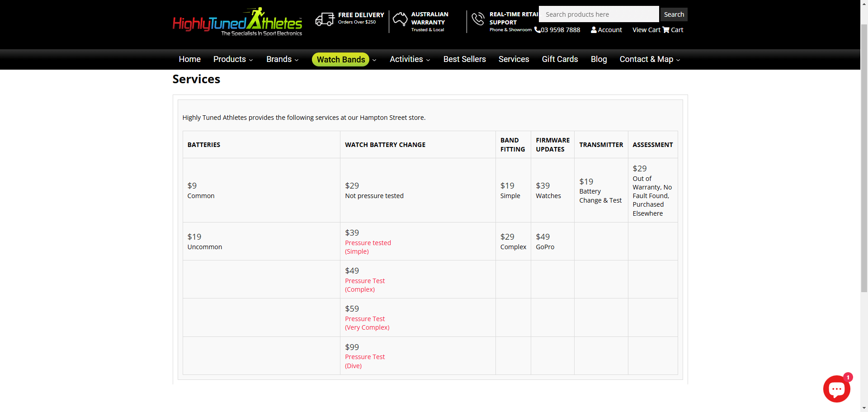Viewport: 868px width, 412px height.
Task: Expand the Activities dropdown menu
Action: point(410,59)
